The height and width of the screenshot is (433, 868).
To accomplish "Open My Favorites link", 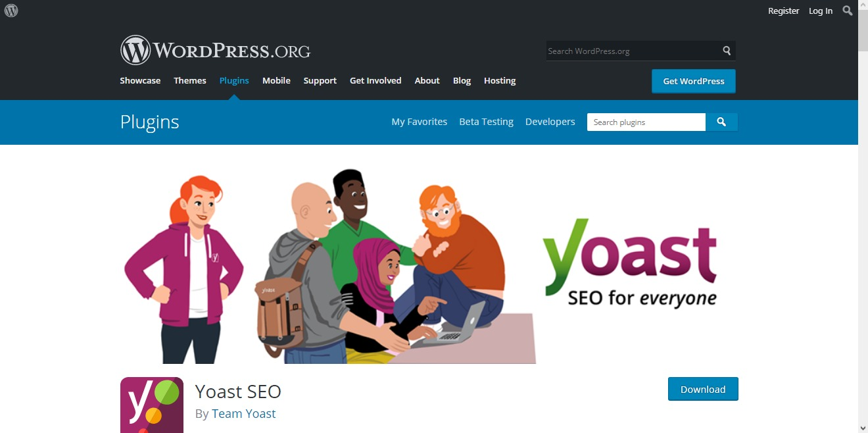I will (x=420, y=122).
